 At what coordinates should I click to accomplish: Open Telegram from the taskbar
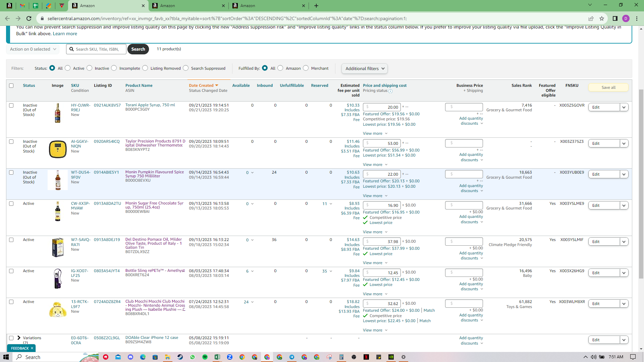[292, 357]
